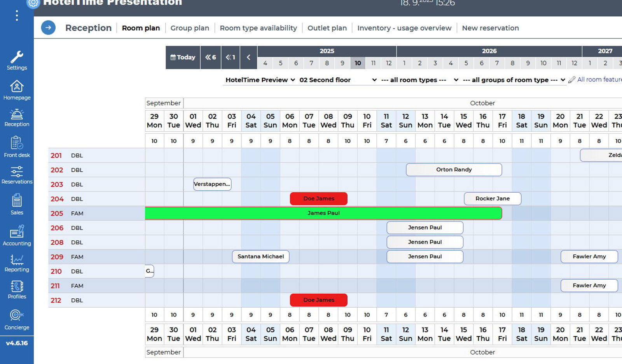Image resolution: width=622 pixels, height=364 pixels.
Task: Click the top 01 Wed date header
Action: 193,121
